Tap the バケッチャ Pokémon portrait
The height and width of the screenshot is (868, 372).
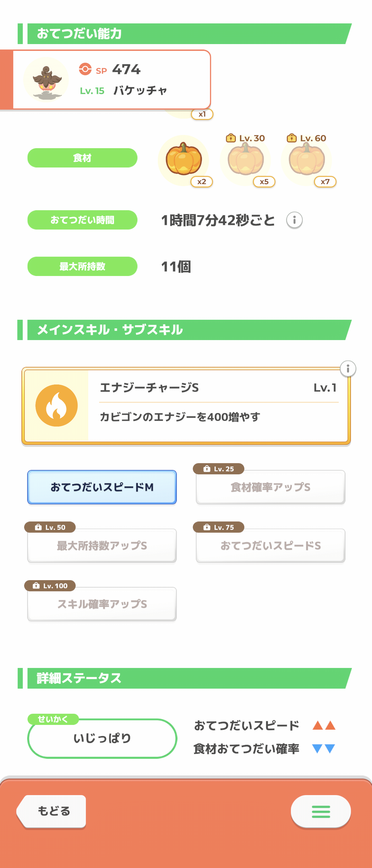pyautogui.click(x=46, y=80)
